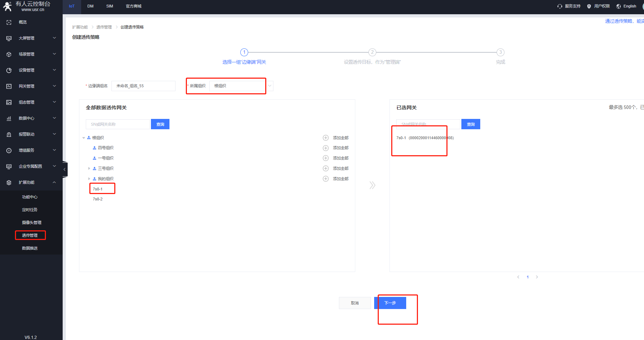Viewport: 644px width, 340px height.
Task: Expand the 我的组织 tree node
Action: 89,179
